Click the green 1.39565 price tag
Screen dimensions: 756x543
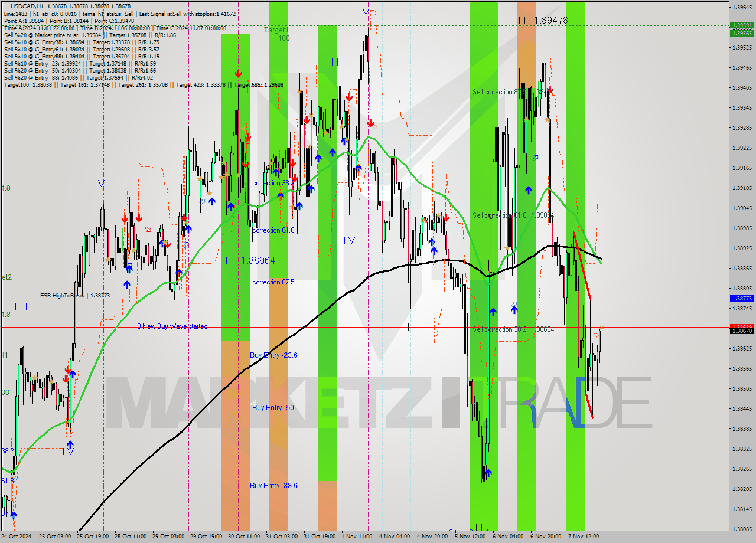(x=742, y=33)
